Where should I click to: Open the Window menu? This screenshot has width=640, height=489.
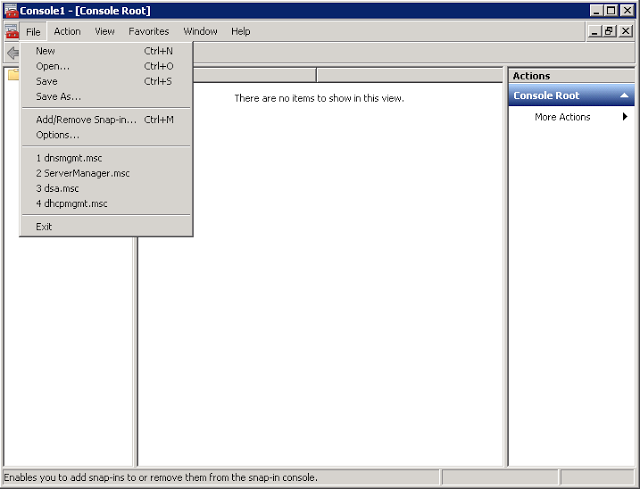click(200, 31)
